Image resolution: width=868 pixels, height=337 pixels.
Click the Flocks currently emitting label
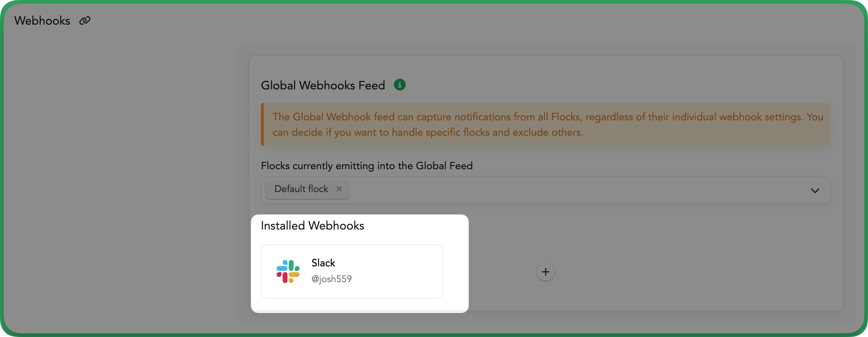coord(367,166)
